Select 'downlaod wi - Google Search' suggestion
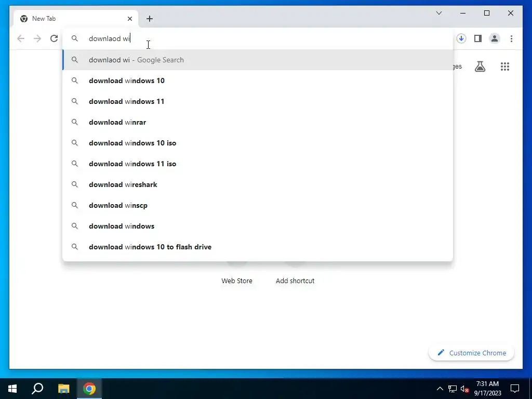 coord(258,60)
